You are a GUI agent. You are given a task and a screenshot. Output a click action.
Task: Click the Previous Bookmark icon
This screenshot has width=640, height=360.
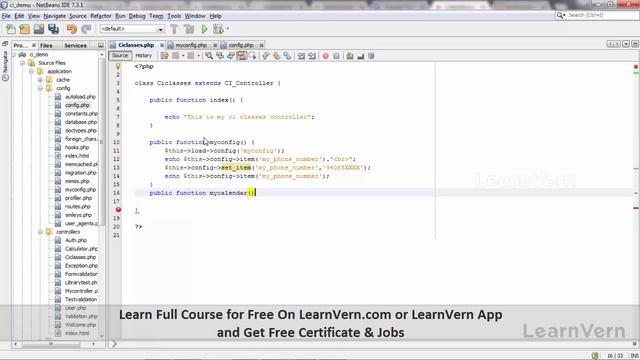(x=266, y=56)
